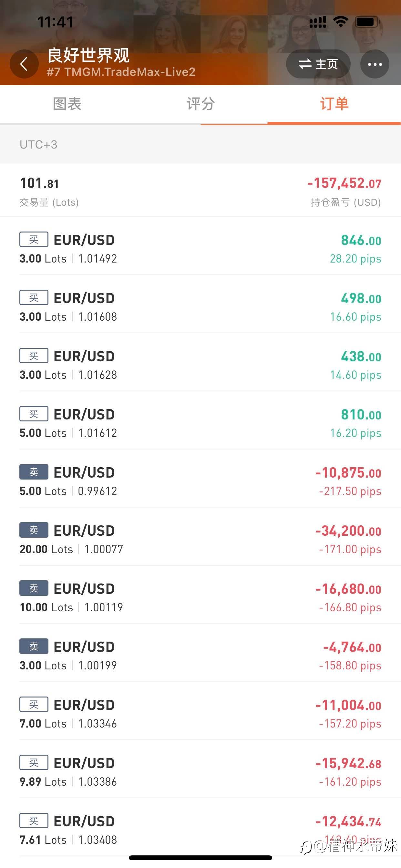Viewport: 401px width, 868px height.
Task: Switch to the 图表 tab
Action: pyautogui.click(x=67, y=104)
